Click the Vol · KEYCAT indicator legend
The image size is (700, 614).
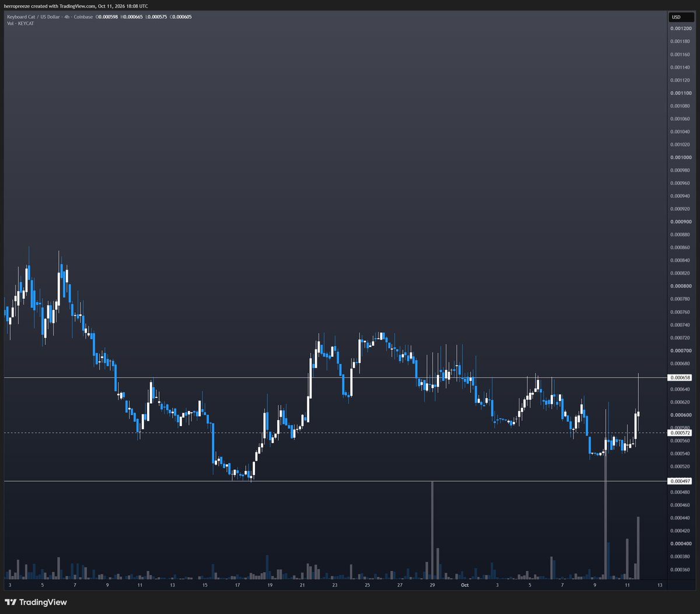pos(20,23)
